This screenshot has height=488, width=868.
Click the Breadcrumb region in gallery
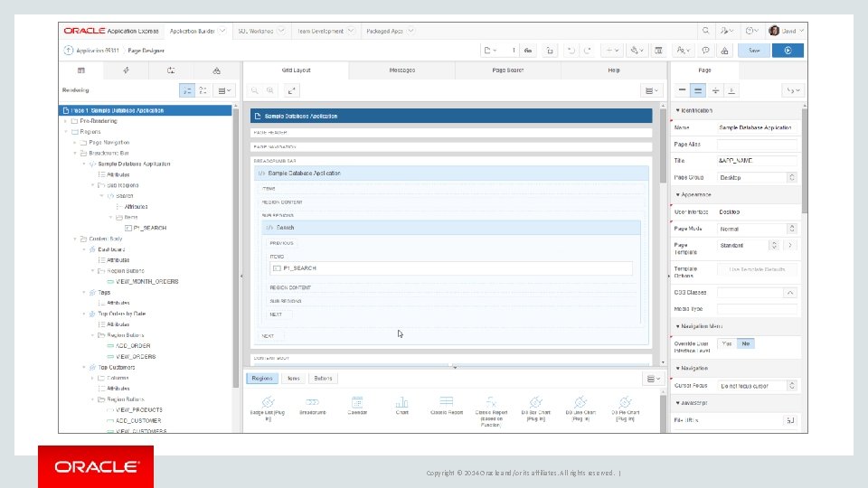[313, 406]
